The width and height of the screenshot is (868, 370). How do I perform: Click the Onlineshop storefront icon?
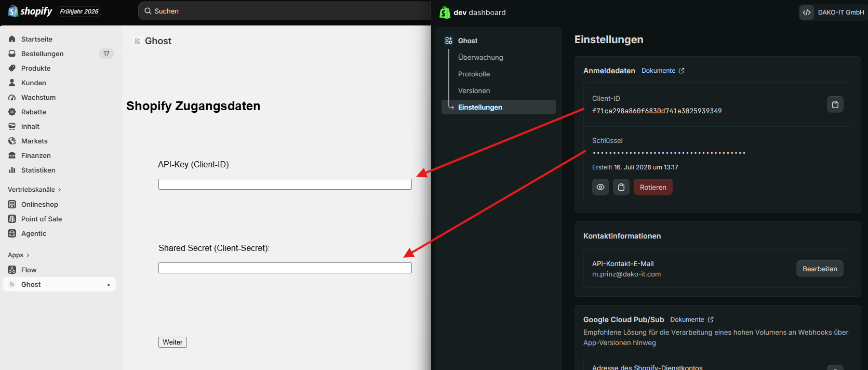12,204
